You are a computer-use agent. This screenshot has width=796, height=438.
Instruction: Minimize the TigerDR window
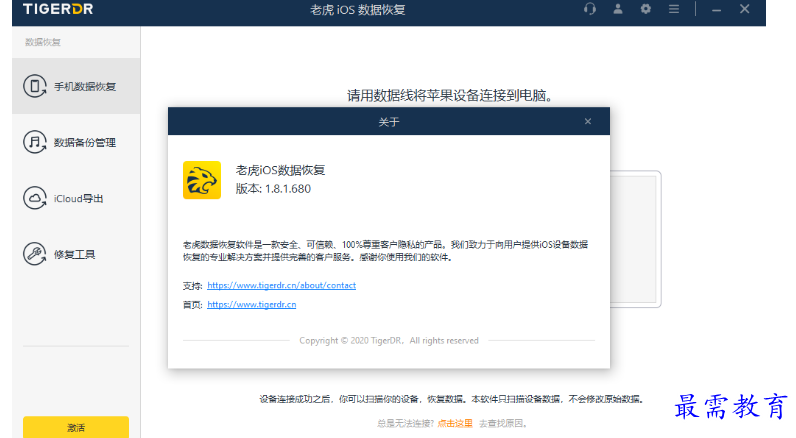click(x=716, y=10)
